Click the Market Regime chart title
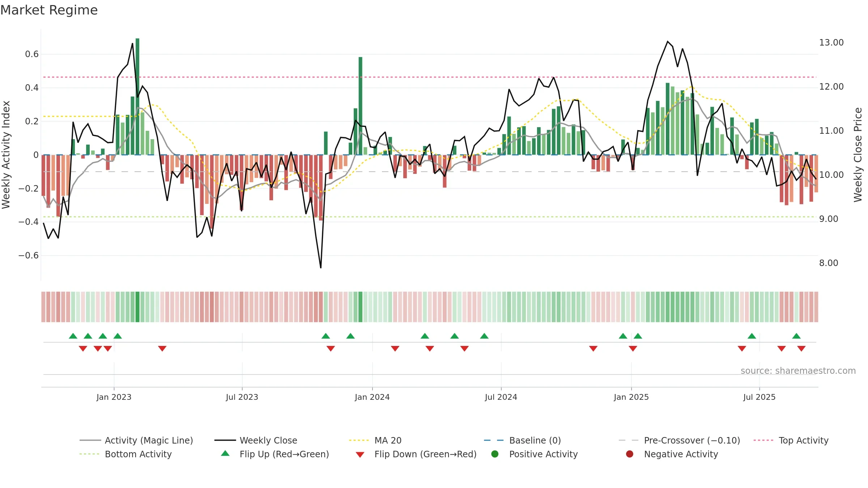Image resolution: width=868 pixels, height=488 pixels. click(49, 10)
